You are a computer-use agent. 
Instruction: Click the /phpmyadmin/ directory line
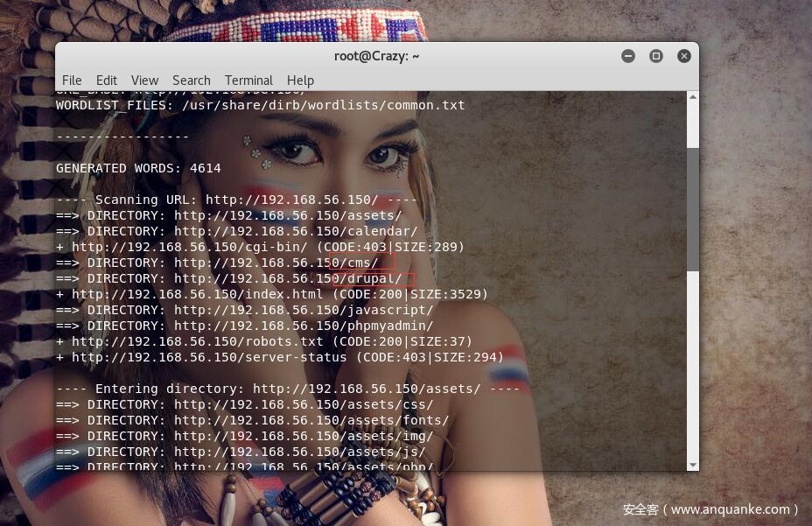click(244, 326)
